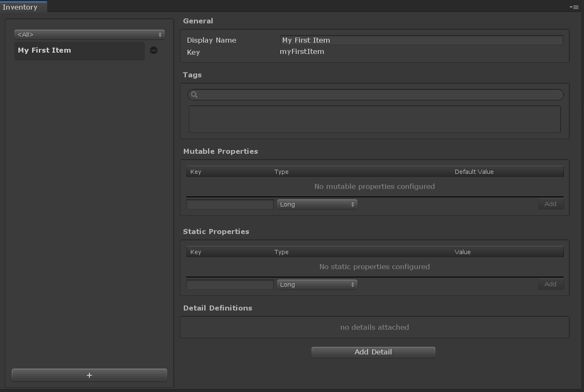
Task: Click the Mutable Properties Key column header
Action: (196, 172)
